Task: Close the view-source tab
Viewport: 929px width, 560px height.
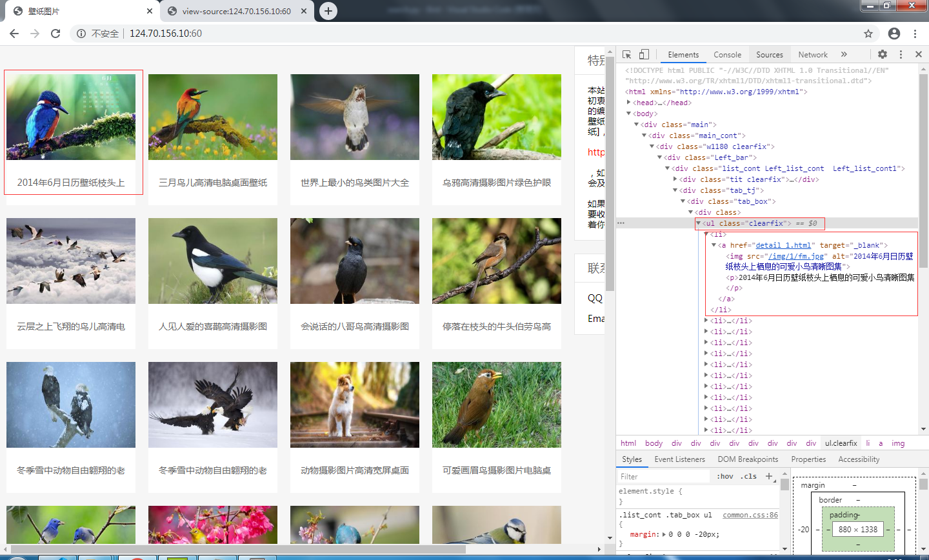Action: [x=305, y=11]
